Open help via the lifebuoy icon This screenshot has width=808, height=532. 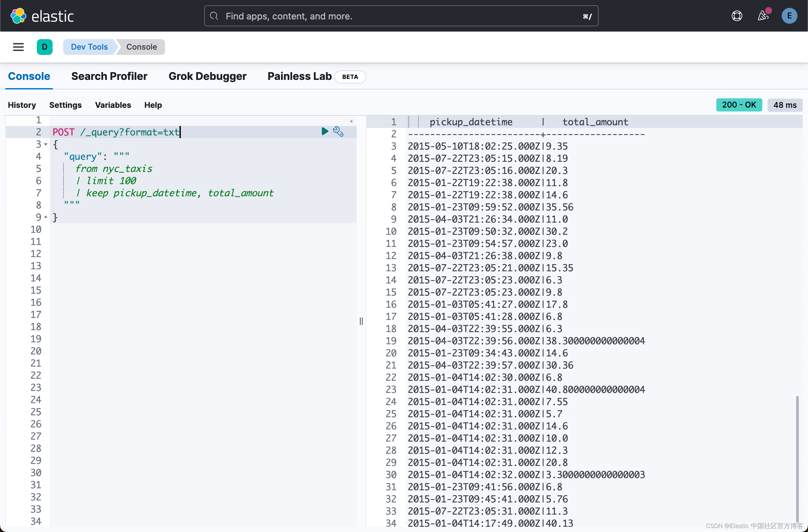[736, 15]
